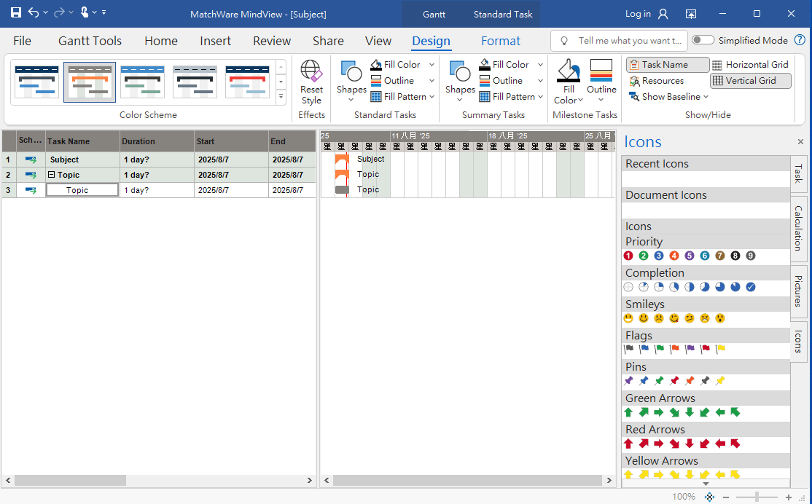This screenshot has width=812, height=504.
Task: Select the green up arrow icon
Action: click(628, 412)
